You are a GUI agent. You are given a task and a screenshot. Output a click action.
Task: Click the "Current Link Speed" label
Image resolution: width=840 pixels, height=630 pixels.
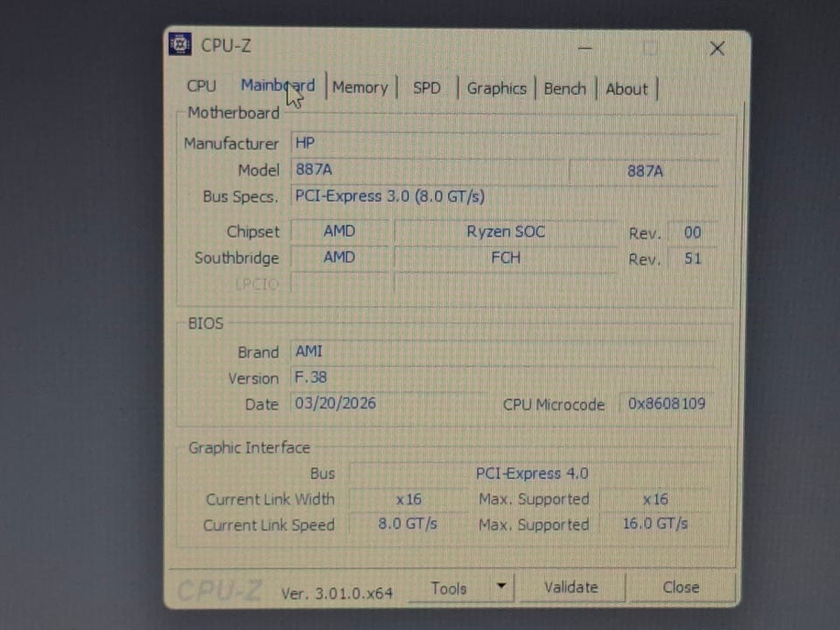point(269,525)
